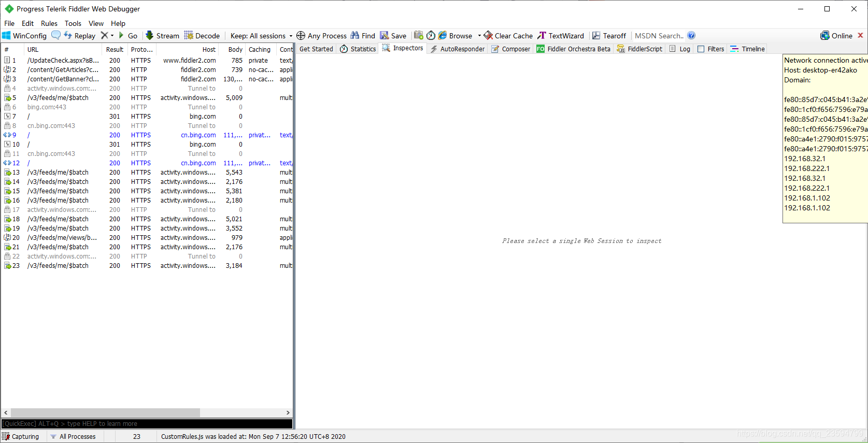Select session 13 $batch 5,543 row
The image size is (868, 443).
pyautogui.click(x=147, y=173)
